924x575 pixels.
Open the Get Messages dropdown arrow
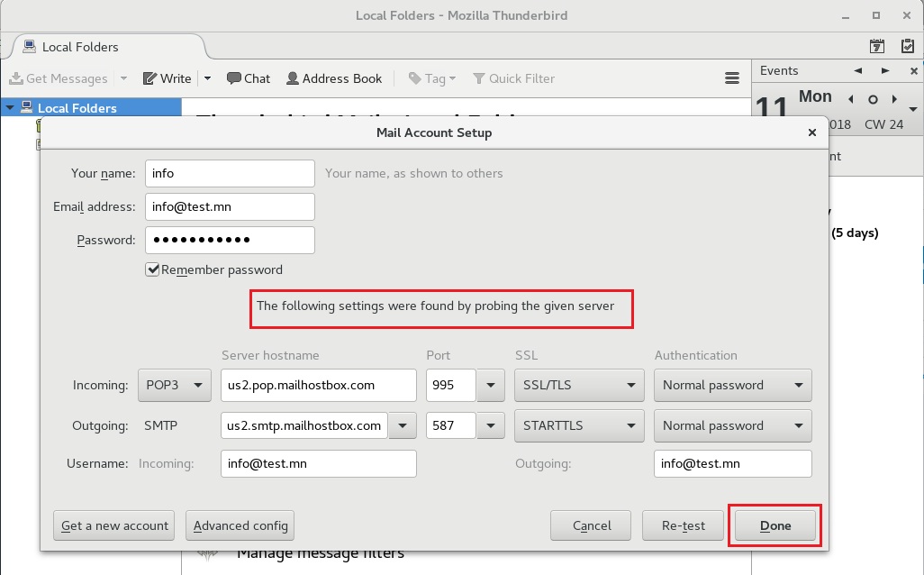[x=123, y=78]
